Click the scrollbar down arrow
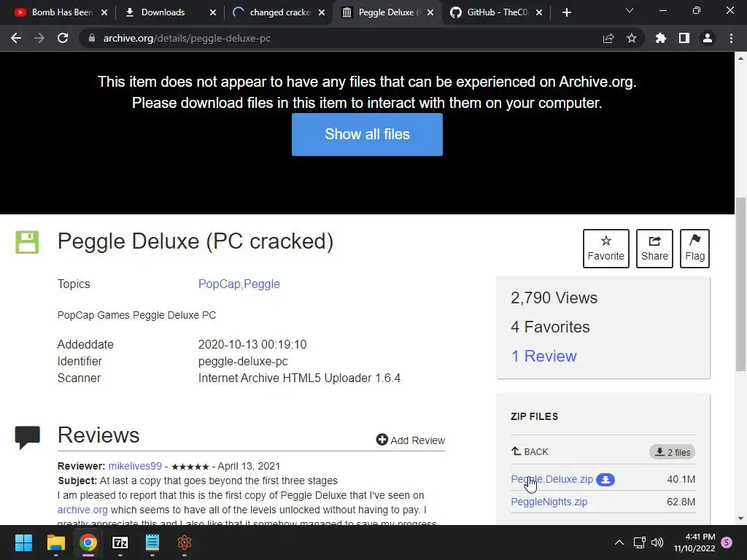 click(x=740, y=518)
